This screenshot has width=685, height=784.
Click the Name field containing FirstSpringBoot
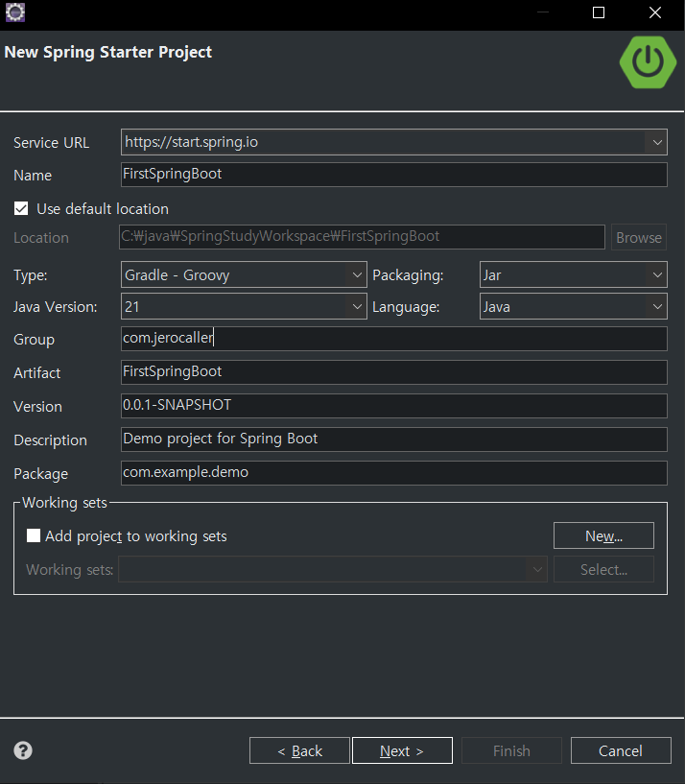click(x=394, y=175)
